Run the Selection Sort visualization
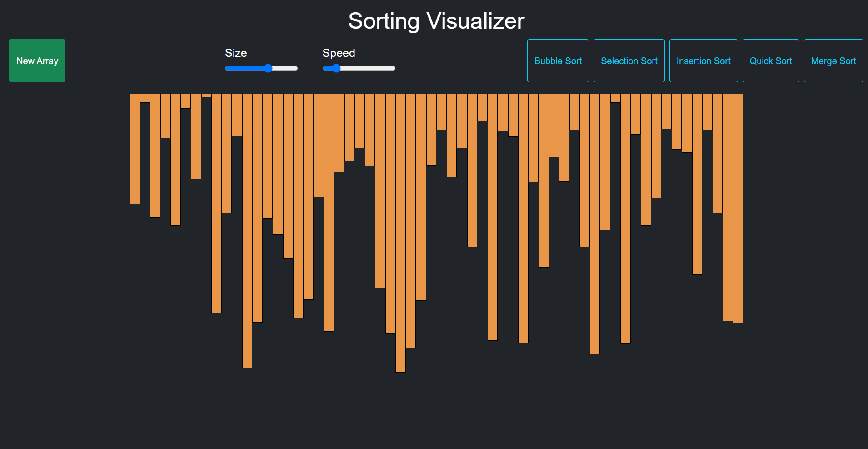 (629, 61)
